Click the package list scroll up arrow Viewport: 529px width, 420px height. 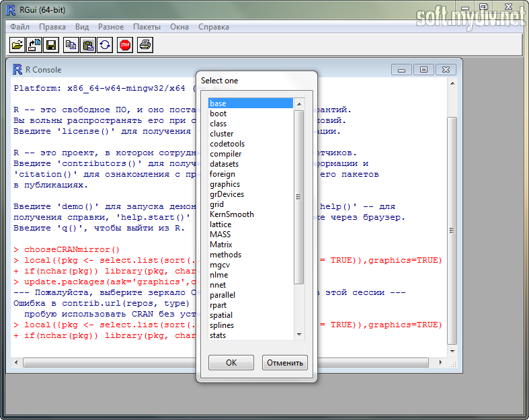click(x=299, y=104)
